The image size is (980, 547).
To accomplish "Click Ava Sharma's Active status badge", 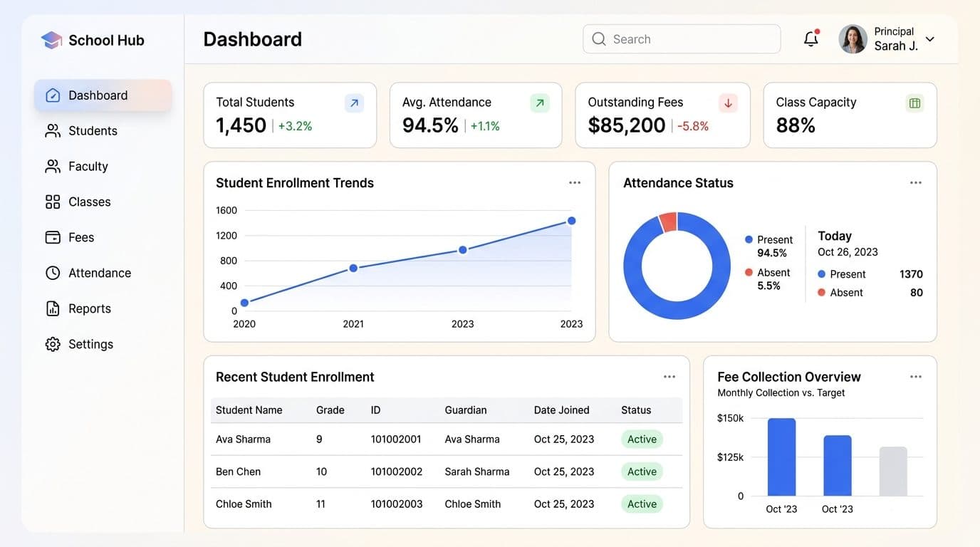I will point(642,439).
